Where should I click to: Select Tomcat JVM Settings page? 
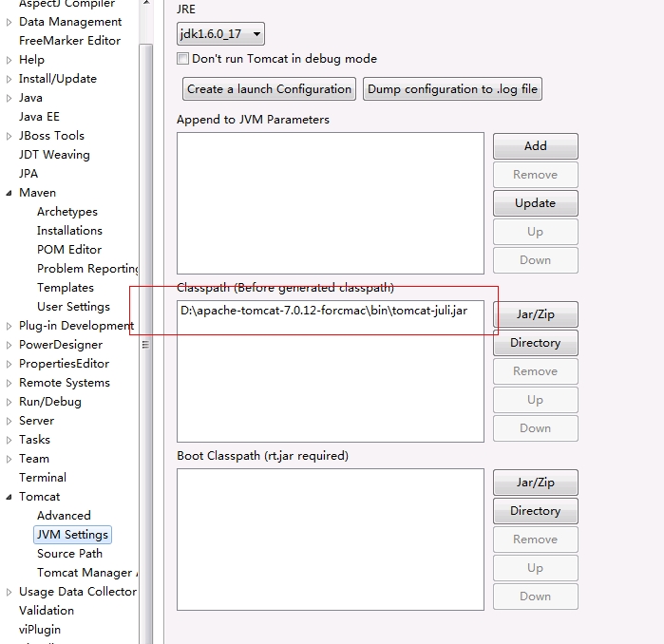[x=72, y=535]
